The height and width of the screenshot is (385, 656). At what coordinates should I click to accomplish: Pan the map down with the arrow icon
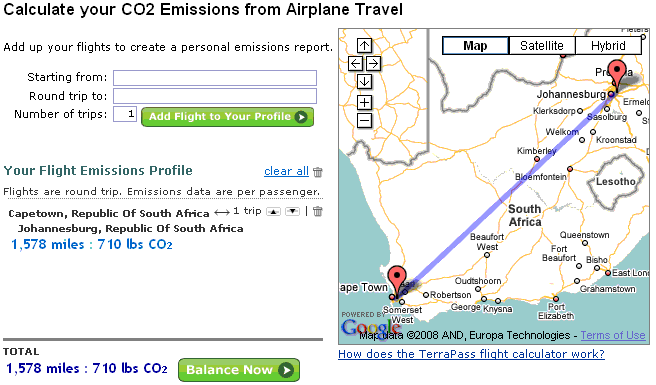point(364,81)
